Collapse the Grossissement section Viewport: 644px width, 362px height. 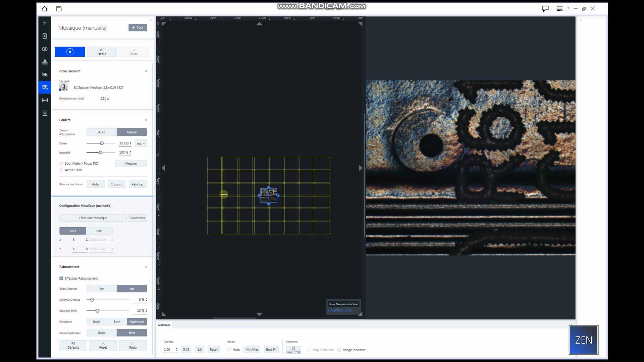point(146,71)
